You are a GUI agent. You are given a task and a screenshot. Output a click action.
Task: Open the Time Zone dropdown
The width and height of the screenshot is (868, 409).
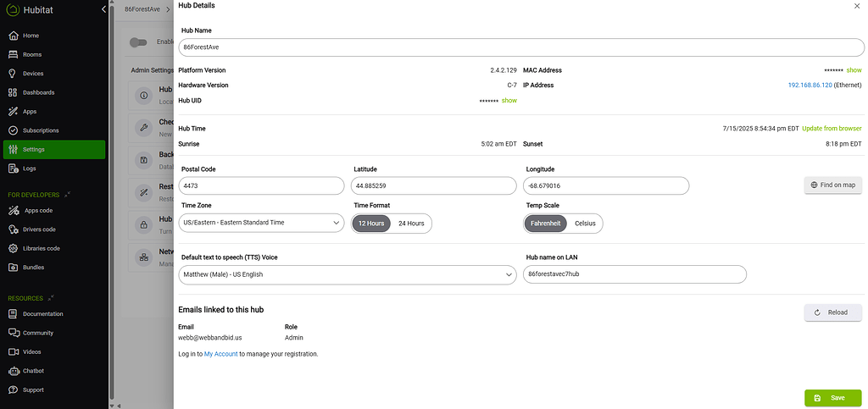coord(260,223)
